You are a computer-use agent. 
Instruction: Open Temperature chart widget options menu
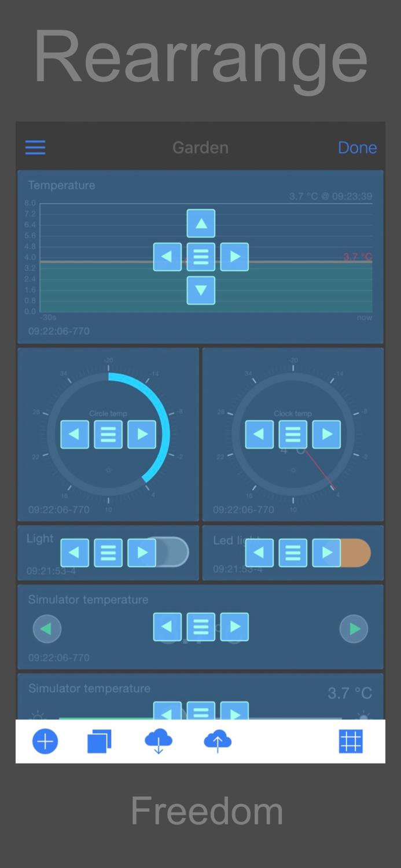tap(201, 257)
